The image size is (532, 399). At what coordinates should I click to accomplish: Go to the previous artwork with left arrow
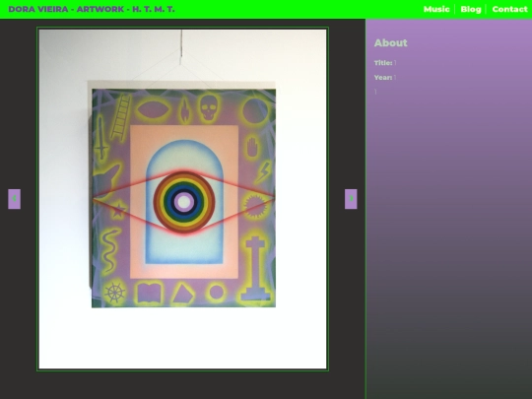coord(14,199)
